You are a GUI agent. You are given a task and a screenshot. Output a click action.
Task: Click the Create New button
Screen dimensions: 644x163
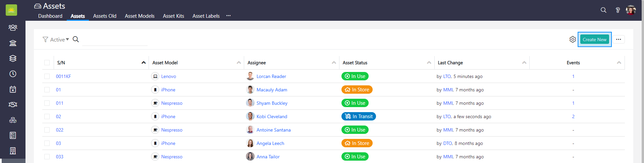coord(594,39)
